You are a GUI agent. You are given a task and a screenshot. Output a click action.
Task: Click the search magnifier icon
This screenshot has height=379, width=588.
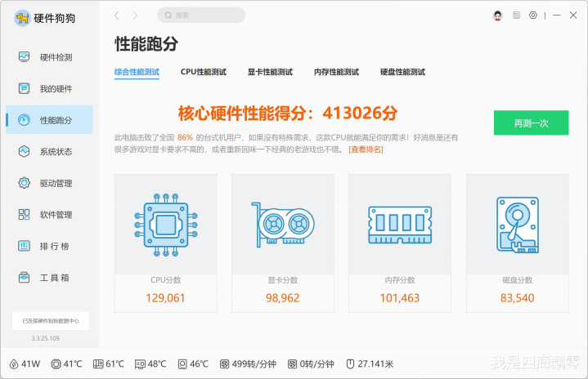(168, 15)
